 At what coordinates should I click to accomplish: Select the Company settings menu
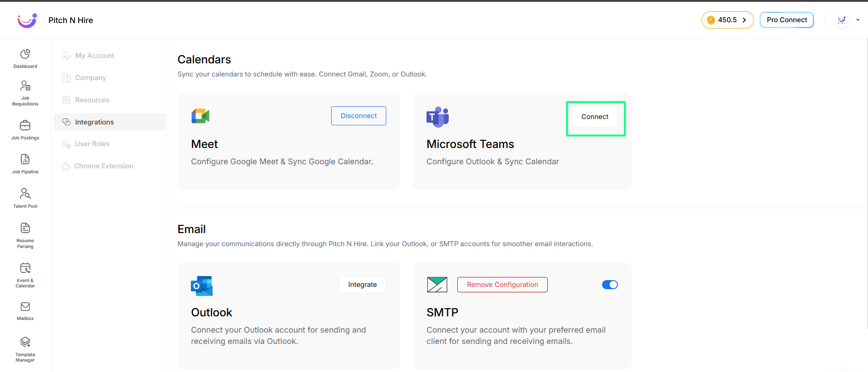[109, 78]
